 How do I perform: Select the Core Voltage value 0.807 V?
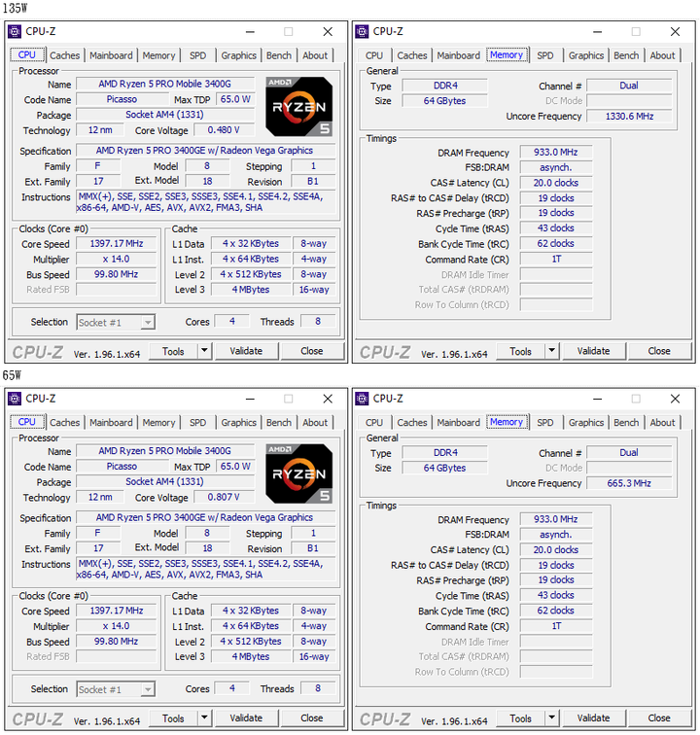[x=225, y=497]
